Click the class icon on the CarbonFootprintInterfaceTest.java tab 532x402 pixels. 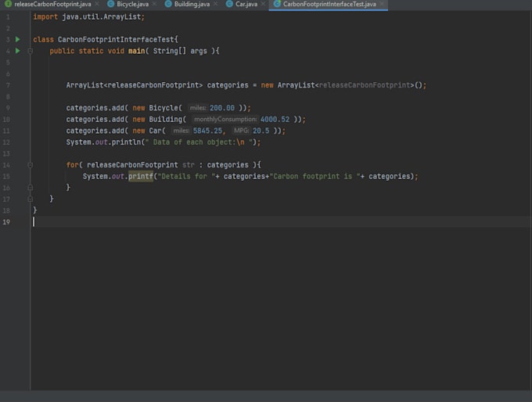pyautogui.click(x=277, y=4)
